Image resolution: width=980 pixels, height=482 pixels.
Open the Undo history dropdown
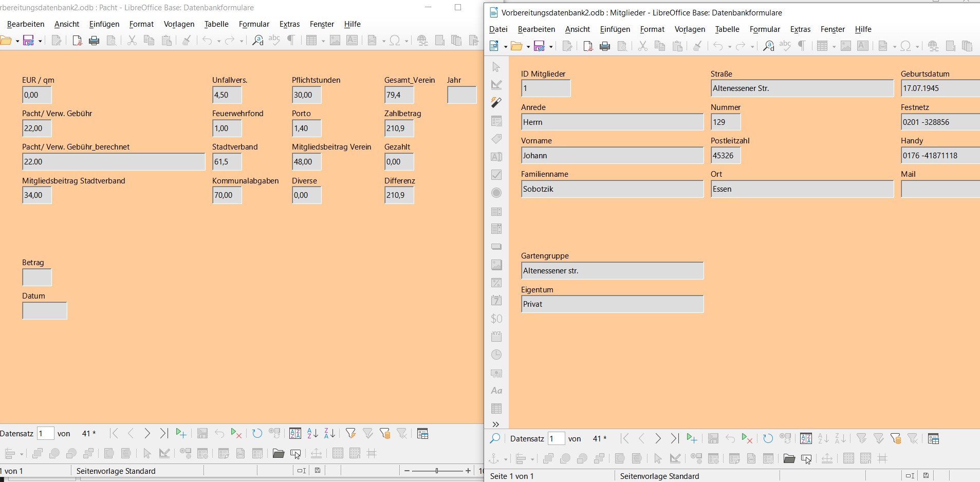pos(729,46)
